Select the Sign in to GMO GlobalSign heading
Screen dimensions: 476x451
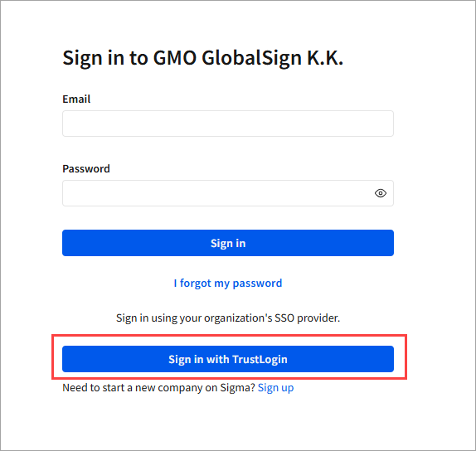203,58
